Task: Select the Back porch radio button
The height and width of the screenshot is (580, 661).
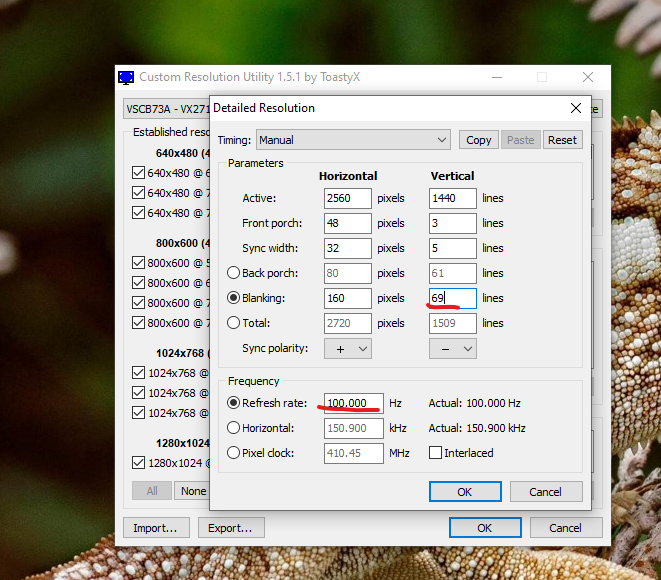Action: pos(233,273)
